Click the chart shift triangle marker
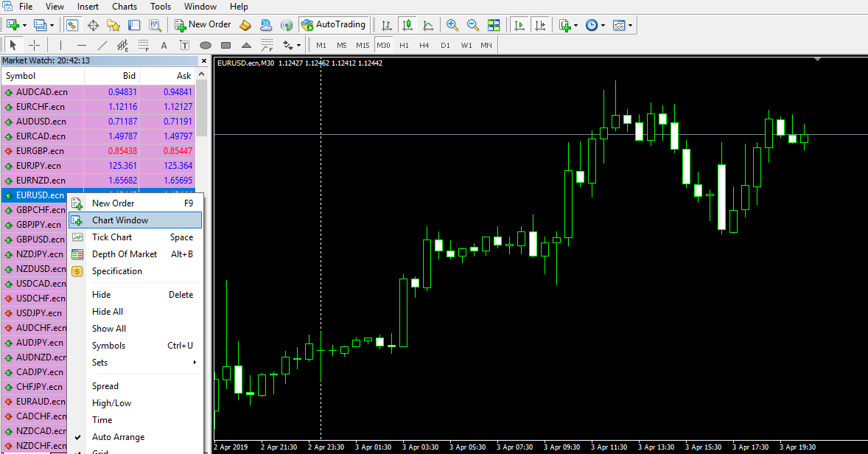The image size is (868, 454). point(818,59)
